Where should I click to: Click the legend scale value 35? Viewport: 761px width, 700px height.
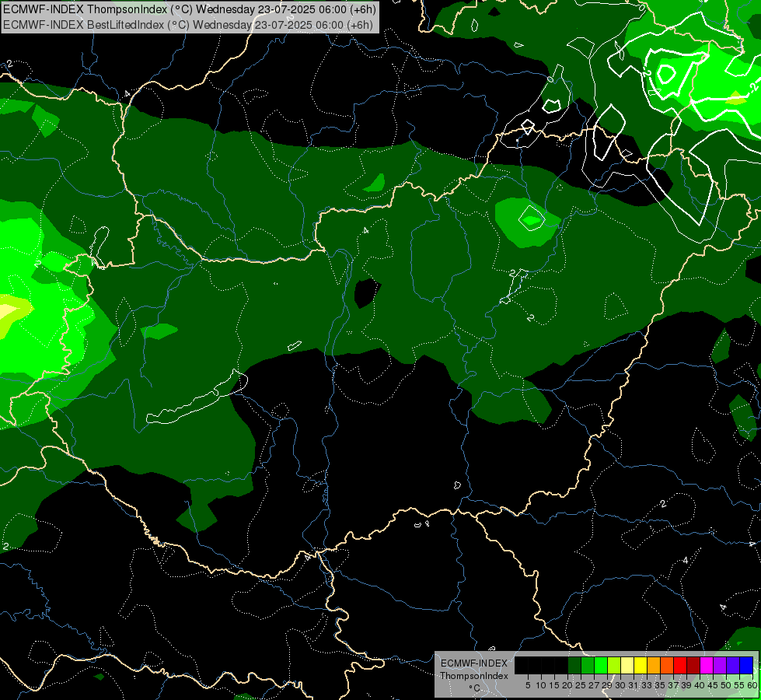pos(660,685)
